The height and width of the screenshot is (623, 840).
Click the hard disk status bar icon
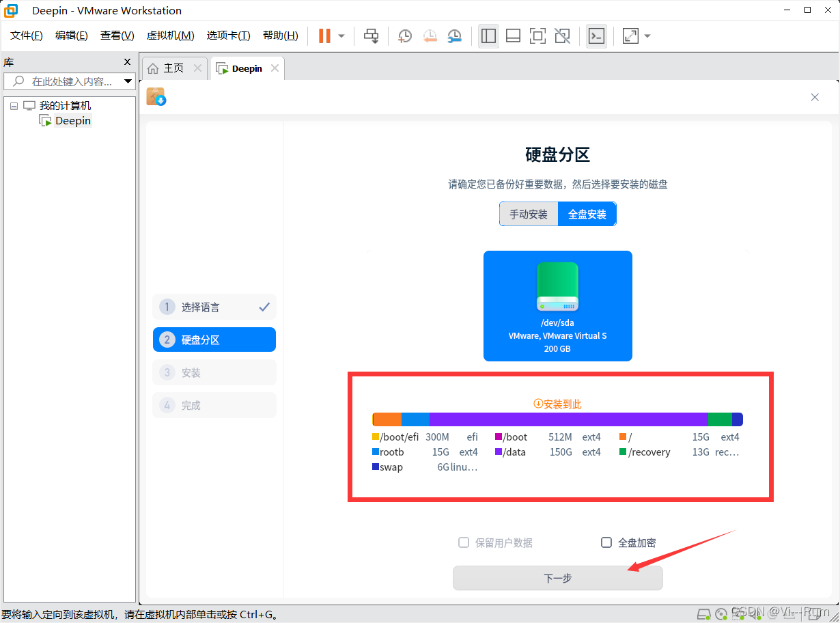pyautogui.click(x=703, y=613)
